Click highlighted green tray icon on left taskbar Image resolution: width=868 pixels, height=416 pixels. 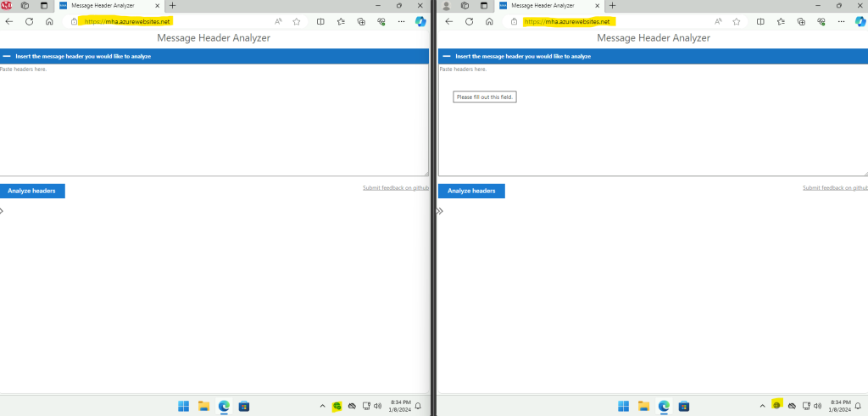click(337, 406)
